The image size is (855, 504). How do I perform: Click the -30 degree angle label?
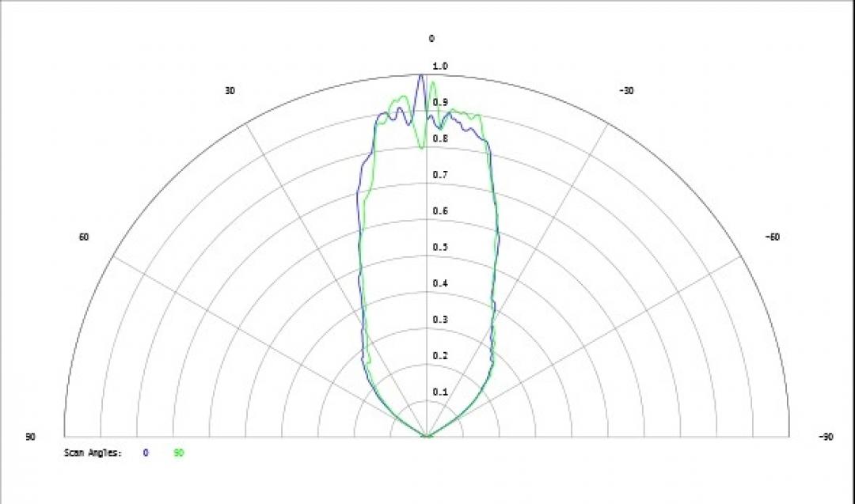626,91
